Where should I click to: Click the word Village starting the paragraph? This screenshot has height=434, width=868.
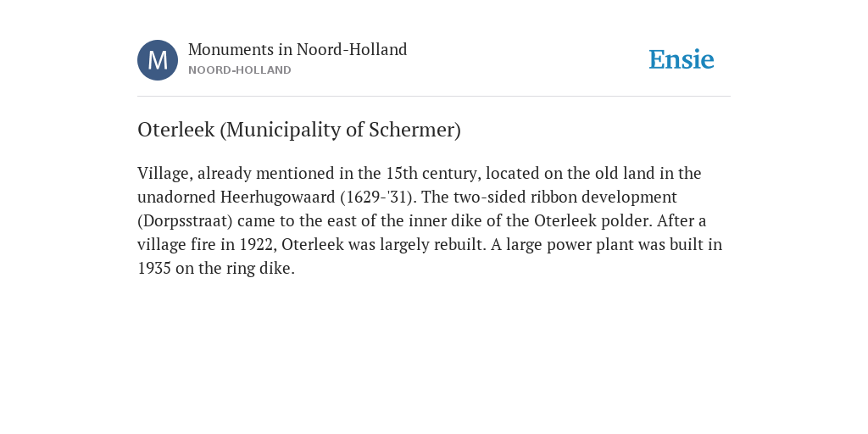click(x=164, y=174)
